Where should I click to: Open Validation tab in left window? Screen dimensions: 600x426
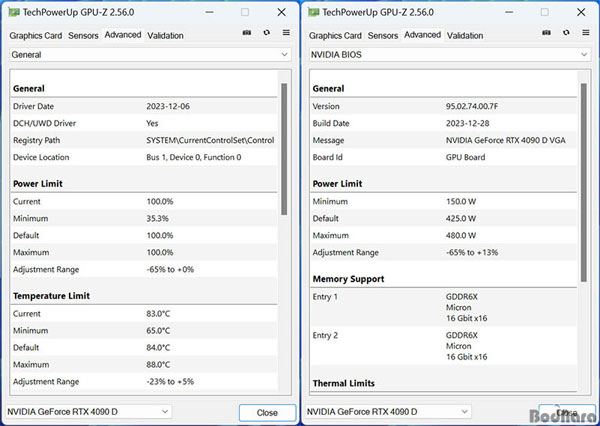pyautogui.click(x=165, y=36)
